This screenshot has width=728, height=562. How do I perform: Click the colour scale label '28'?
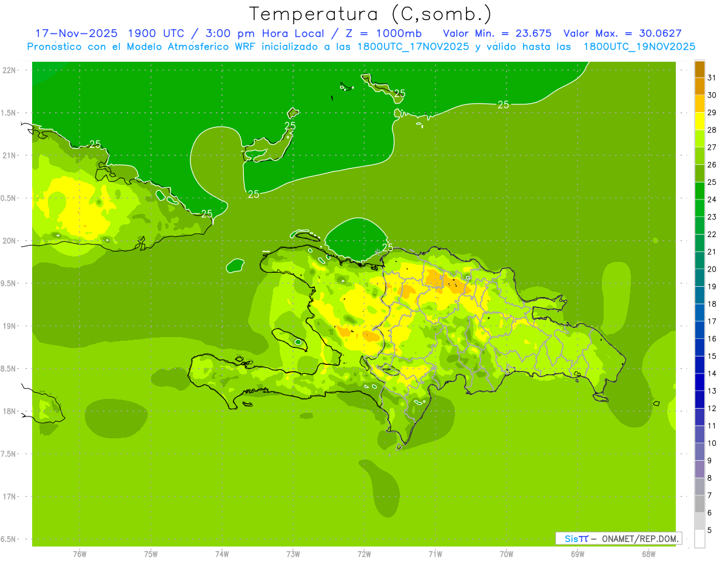pyautogui.click(x=712, y=130)
